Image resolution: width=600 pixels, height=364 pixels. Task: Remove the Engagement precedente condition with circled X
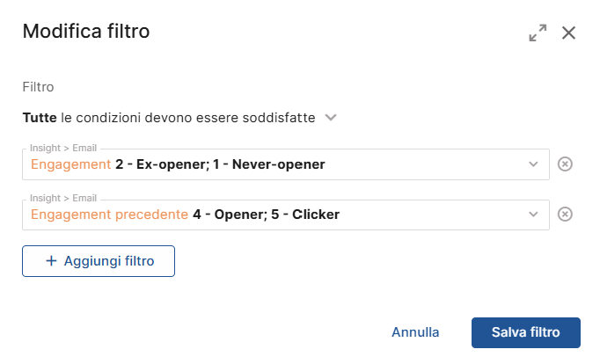(565, 215)
